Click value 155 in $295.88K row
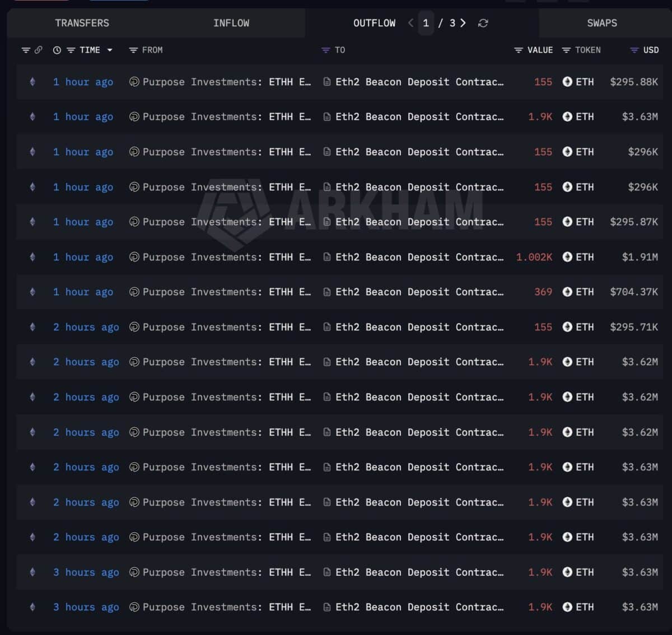Viewport: 672px width, 635px height. [543, 82]
